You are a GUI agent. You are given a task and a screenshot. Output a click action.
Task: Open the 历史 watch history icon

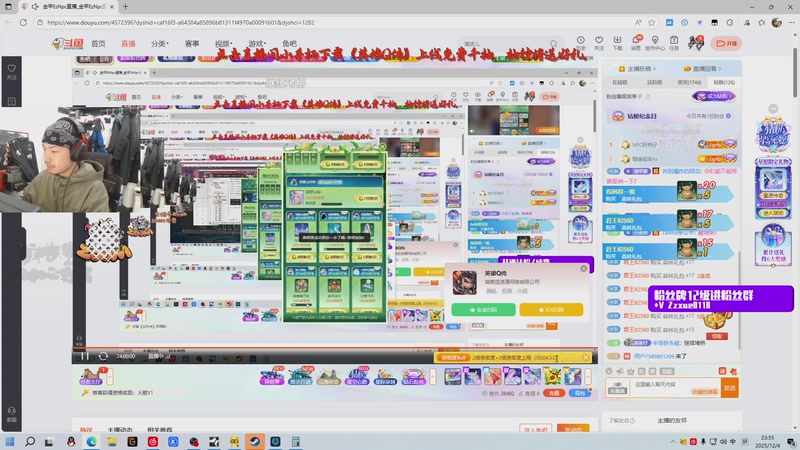[581, 43]
